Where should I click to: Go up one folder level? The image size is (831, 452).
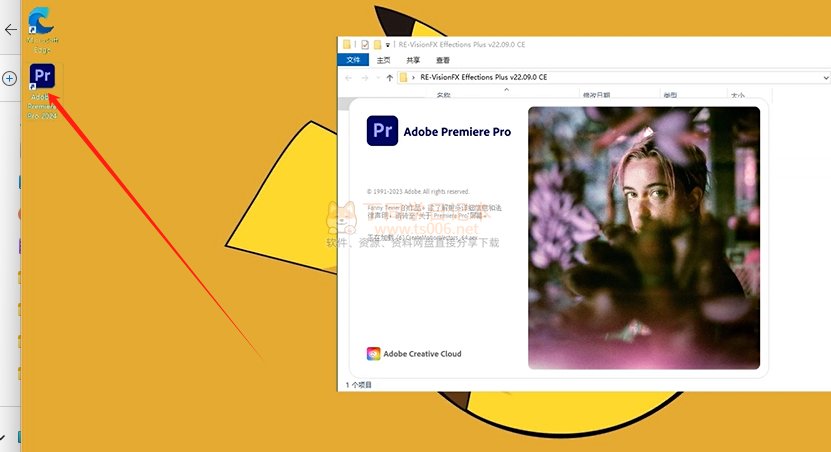(390, 77)
